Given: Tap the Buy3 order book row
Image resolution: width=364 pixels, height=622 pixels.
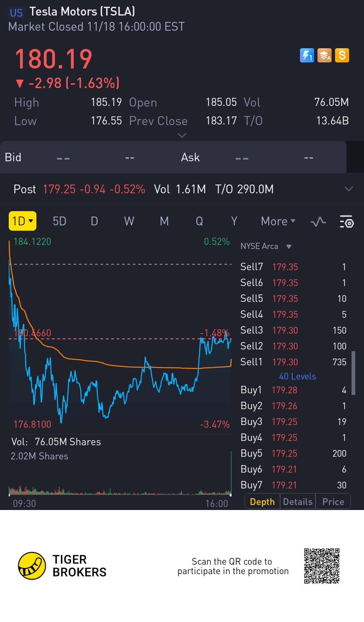Looking at the screenshot, I should tap(293, 422).
